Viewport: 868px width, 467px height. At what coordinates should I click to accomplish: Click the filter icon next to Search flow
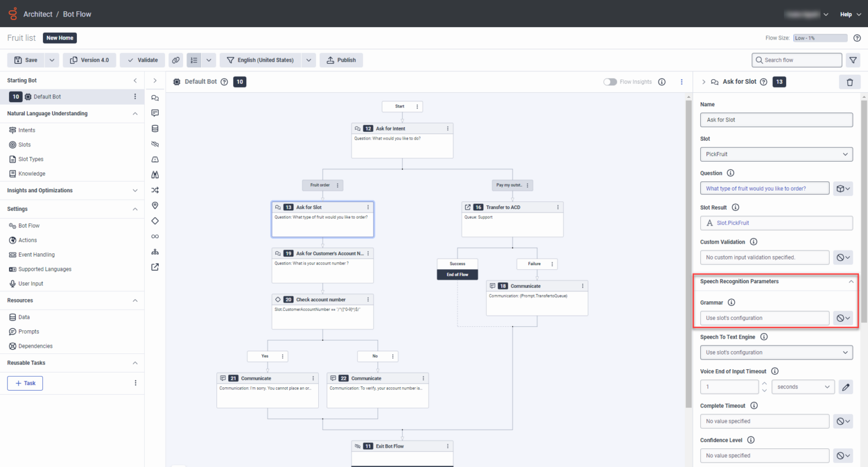pos(854,59)
